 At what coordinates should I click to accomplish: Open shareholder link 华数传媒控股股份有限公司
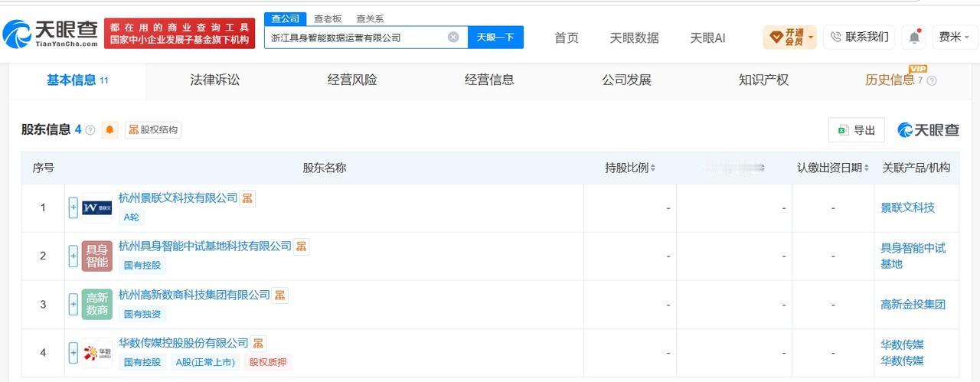184,342
